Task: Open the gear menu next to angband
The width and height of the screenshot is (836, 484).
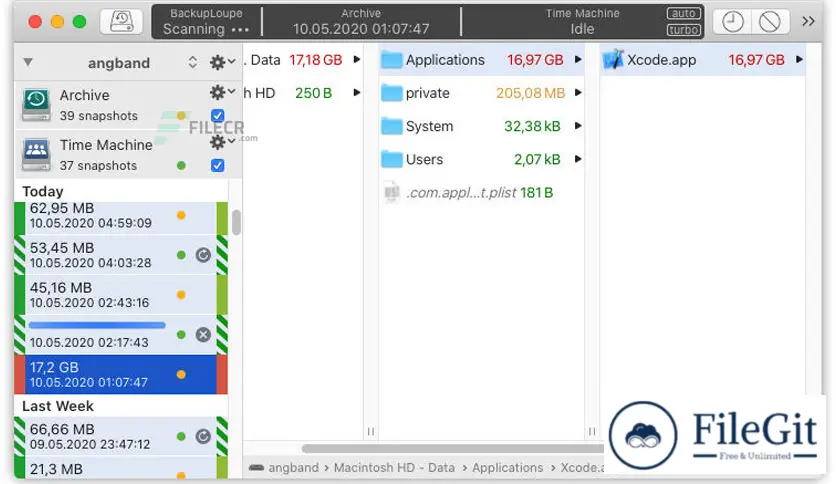Action: [x=222, y=62]
